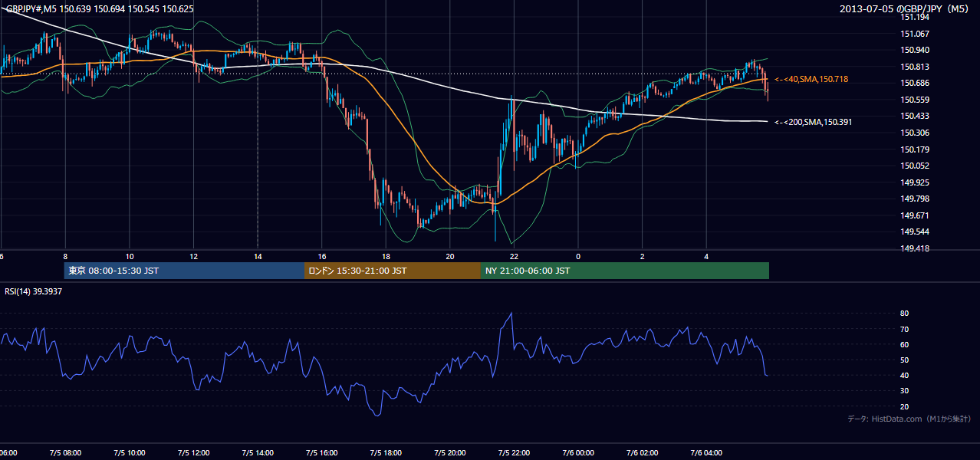The image size is (980, 460).
Task: Click the Tokyo 08:00-15:30 JST session bar
Action: click(184, 271)
